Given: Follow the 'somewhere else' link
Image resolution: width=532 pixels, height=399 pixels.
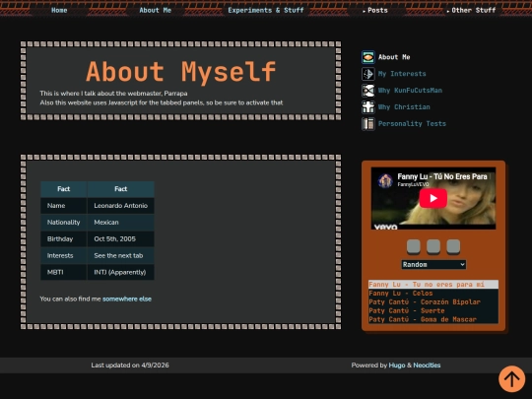Looking at the screenshot, I should (127, 299).
